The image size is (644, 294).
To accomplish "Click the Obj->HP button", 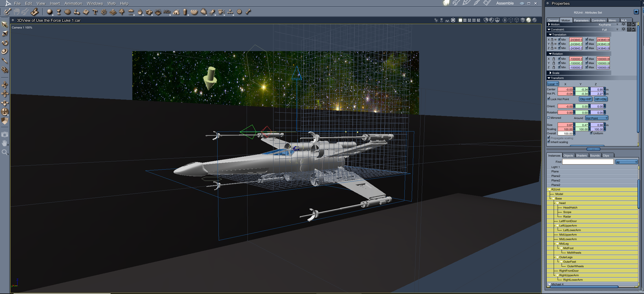I will pos(586,99).
